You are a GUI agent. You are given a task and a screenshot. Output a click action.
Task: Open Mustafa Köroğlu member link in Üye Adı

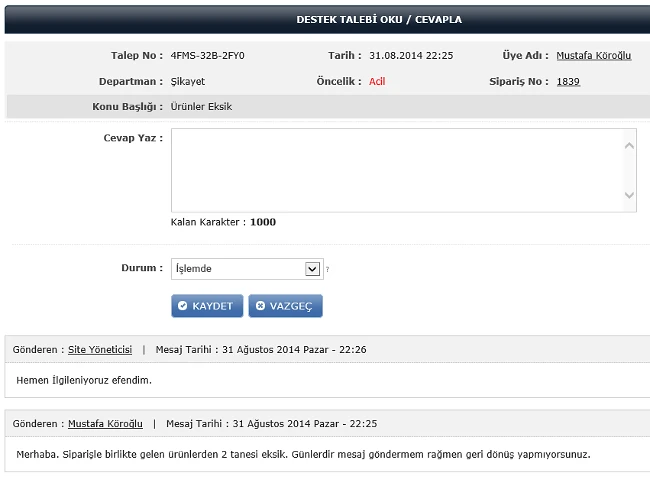tap(593, 55)
